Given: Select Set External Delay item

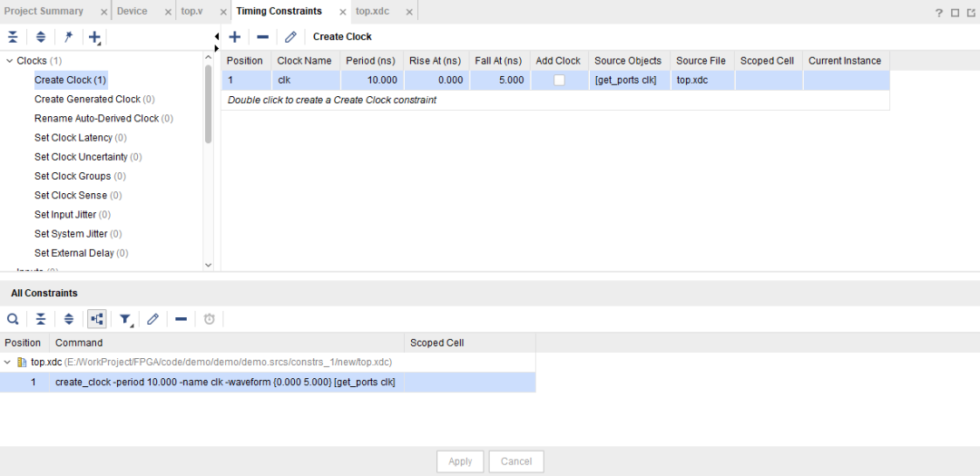Looking at the screenshot, I should point(82,254).
